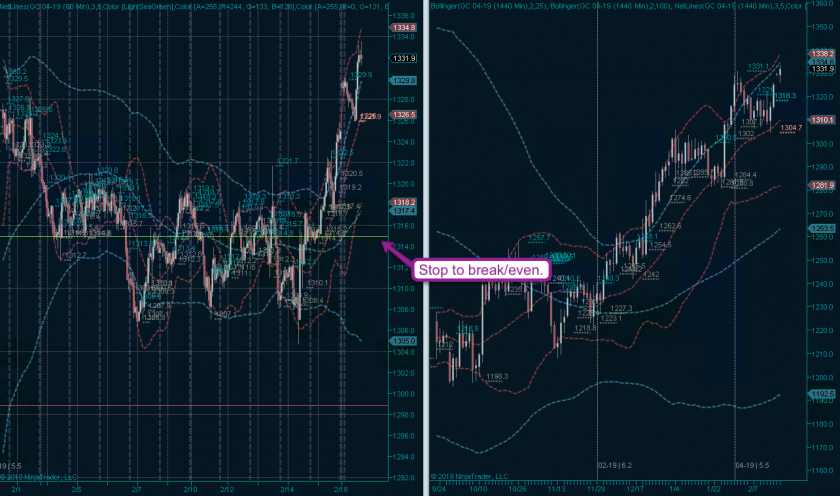Screen dimensions: 840x496
Task: Click the teal 1263.5 price marker
Action: (822, 228)
